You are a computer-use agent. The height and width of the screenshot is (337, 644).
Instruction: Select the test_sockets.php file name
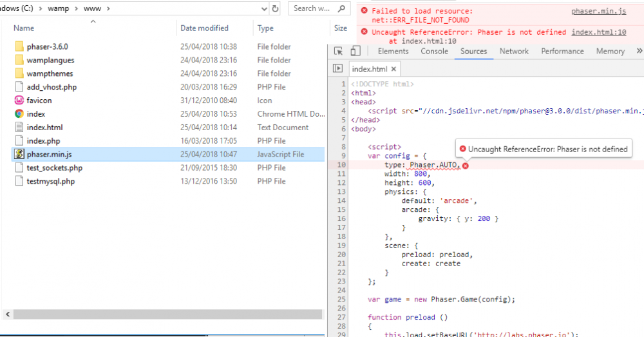pyautogui.click(x=55, y=168)
